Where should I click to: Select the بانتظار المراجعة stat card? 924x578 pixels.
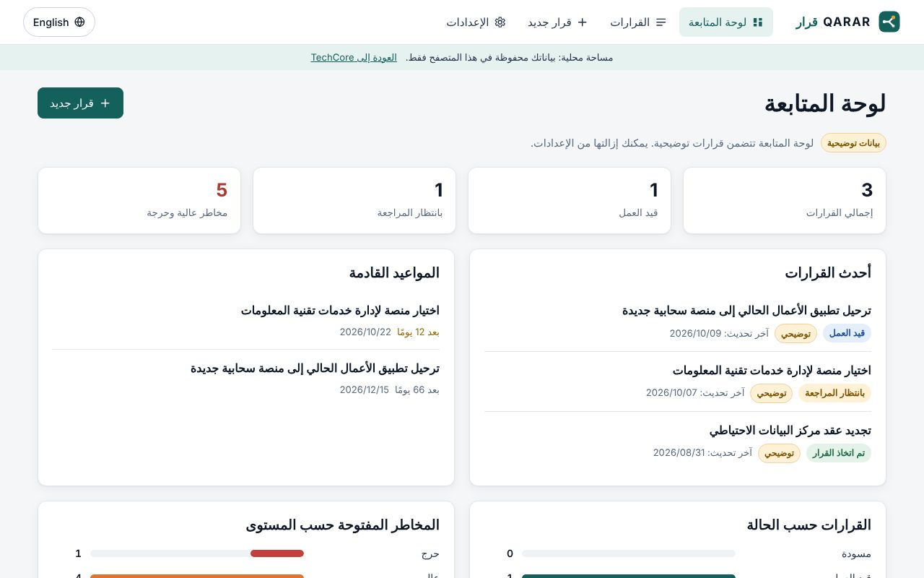click(354, 201)
